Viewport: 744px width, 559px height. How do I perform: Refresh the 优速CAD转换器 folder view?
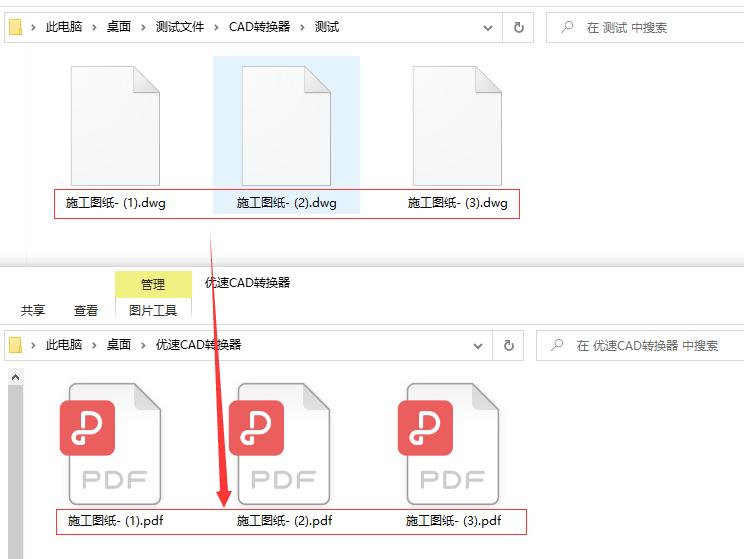[x=509, y=345]
